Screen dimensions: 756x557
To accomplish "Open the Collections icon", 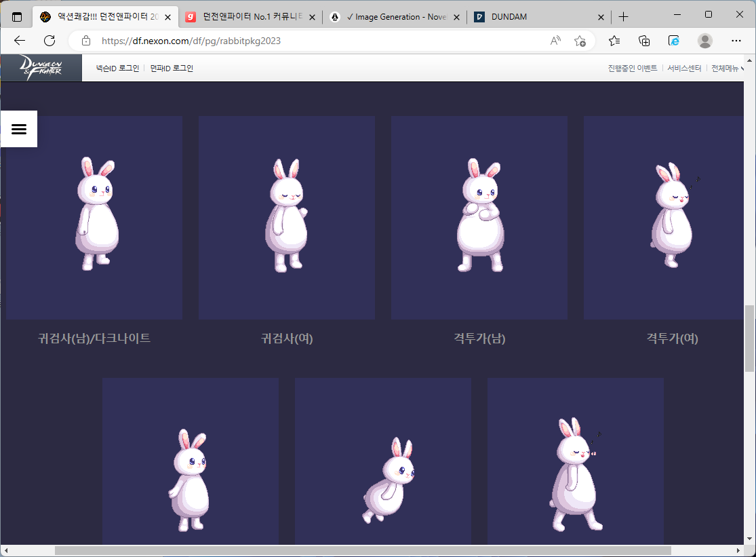I will coord(644,41).
